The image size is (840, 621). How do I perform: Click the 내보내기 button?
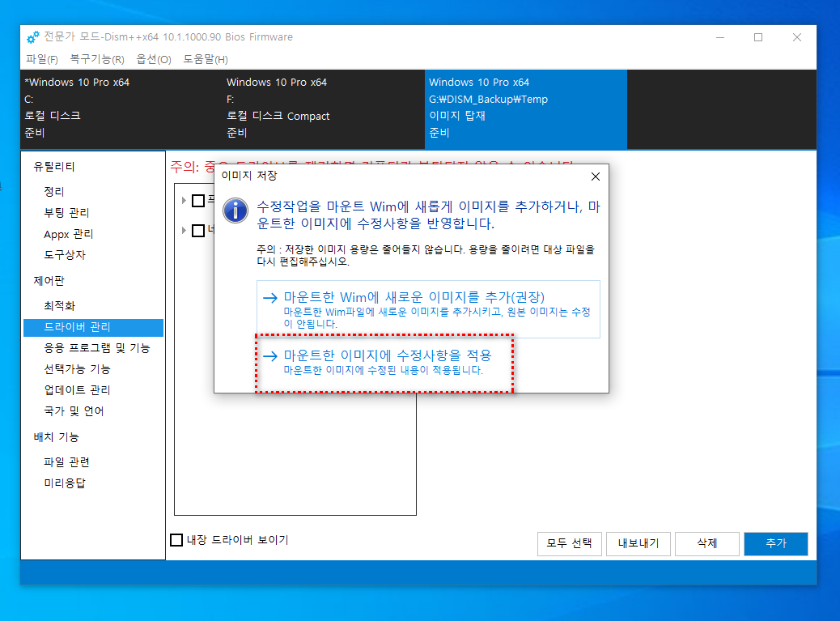(x=638, y=544)
